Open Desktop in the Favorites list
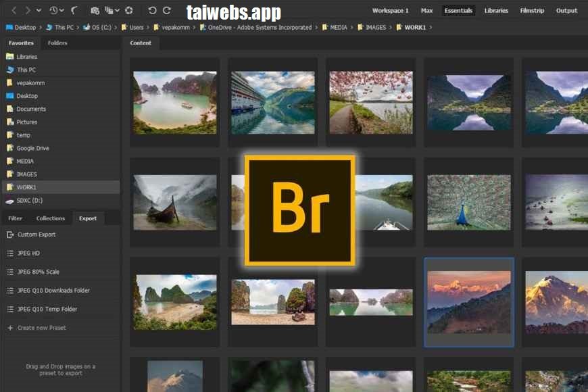 point(61,96)
